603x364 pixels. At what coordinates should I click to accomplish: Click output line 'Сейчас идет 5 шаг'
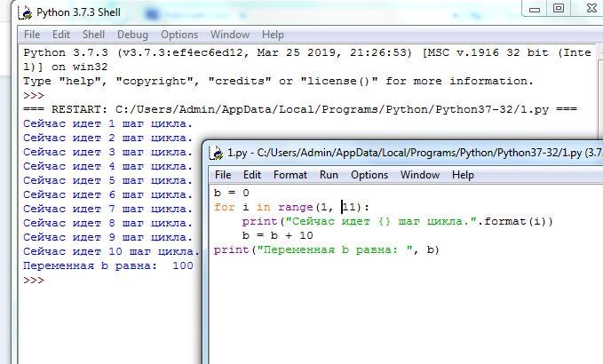point(107,180)
